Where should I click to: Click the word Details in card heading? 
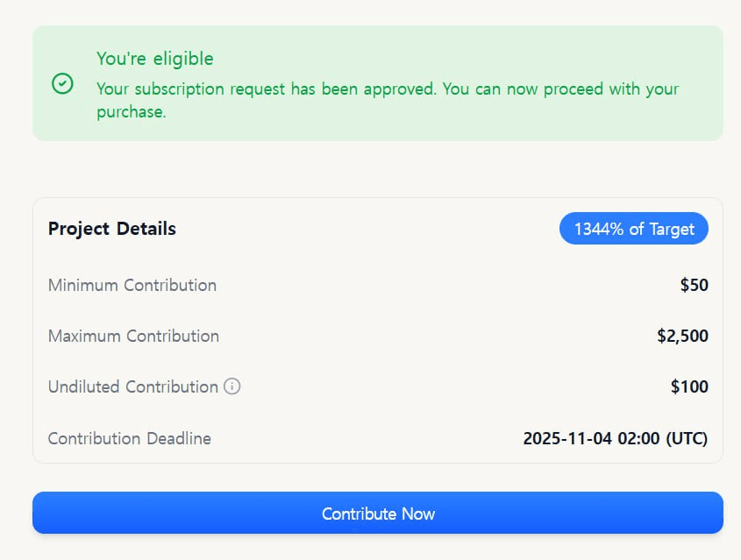coord(144,229)
